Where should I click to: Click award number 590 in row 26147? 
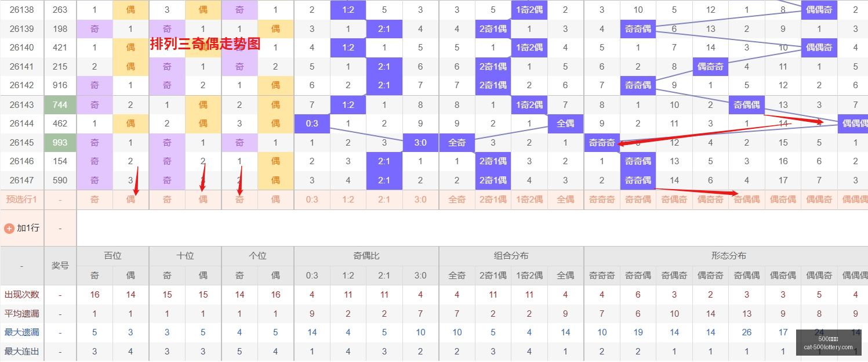coord(60,180)
